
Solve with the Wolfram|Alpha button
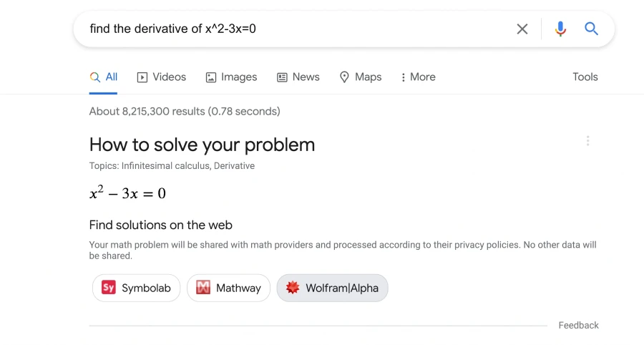coord(332,288)
